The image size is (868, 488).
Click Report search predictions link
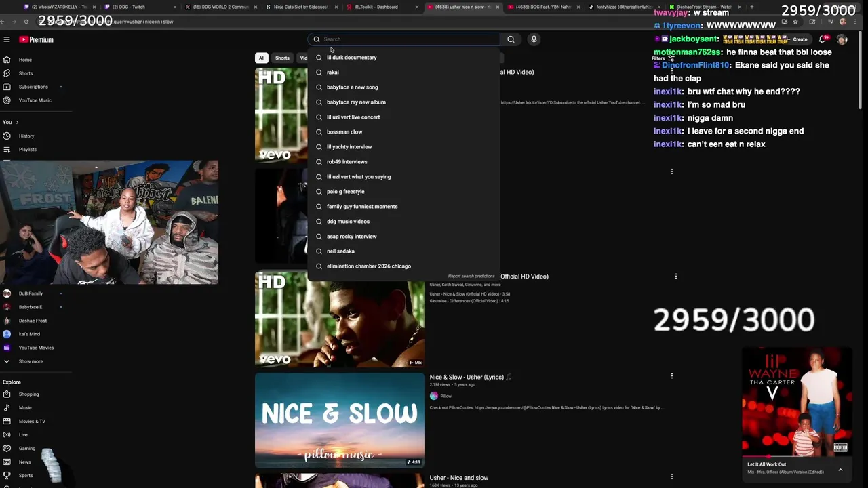pyautogui.click(x=471, y=277)
